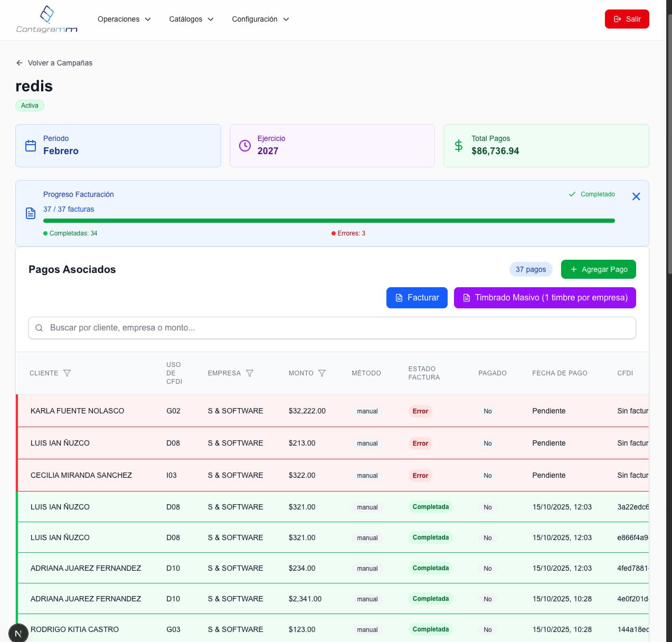Click CFDI value 144a18ec

point(633,629)
